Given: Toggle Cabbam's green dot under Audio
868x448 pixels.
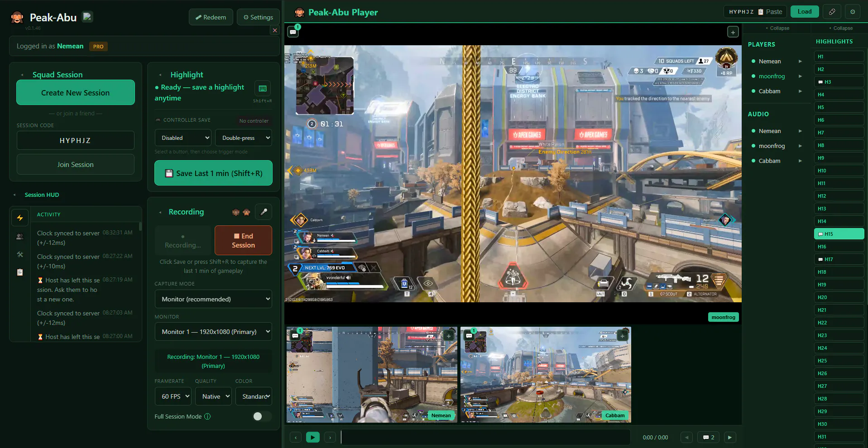Looking at the screenshot, I should click(x=753, y=161).
